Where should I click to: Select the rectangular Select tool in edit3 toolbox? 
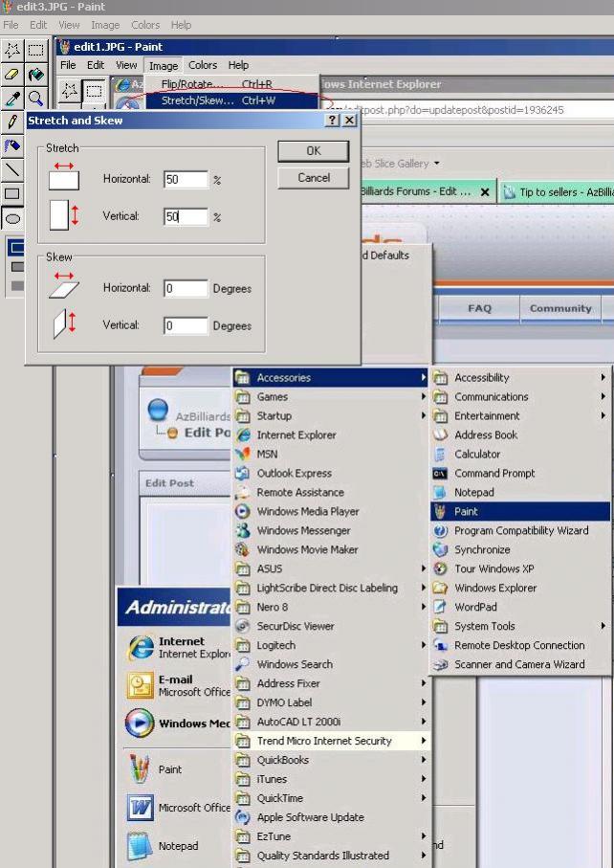pos(36,51)
